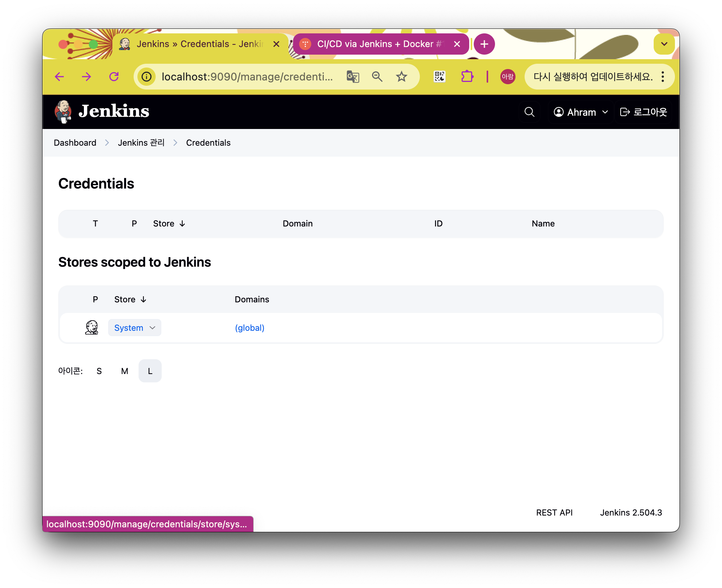Image resolution: width=722 pixels, height=588 pixels.
Task: Click the macOS green fullscreen window button
Action: pos(93,44)
